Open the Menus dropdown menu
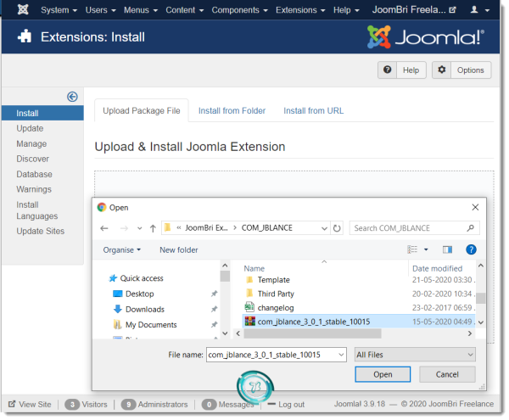 pyautogui.click(x=141, y=10)
